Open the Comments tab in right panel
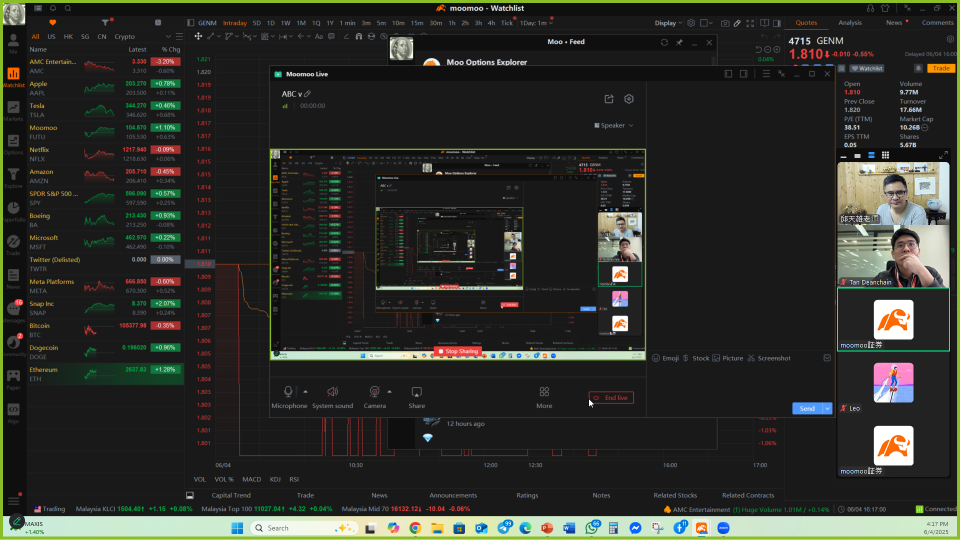Viewport: 960px width, 540px height. tap(937, 23)
